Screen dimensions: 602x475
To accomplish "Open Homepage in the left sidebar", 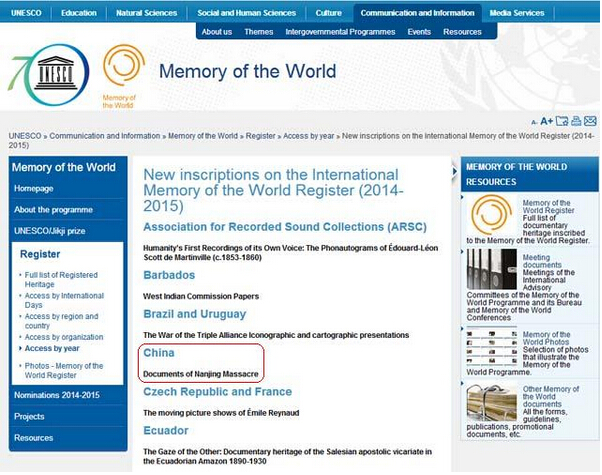I will 34,189.
